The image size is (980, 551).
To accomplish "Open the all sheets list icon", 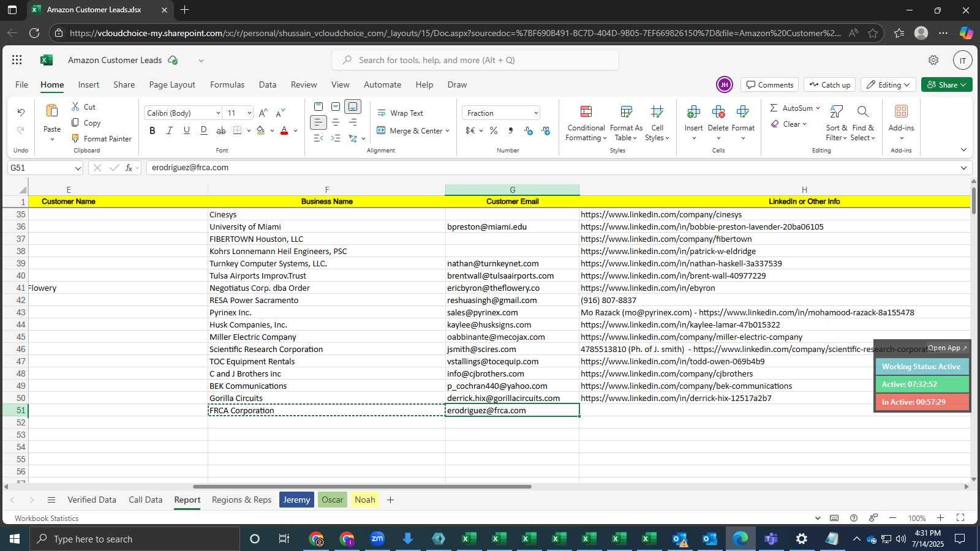I will click(x=51, y=500).
